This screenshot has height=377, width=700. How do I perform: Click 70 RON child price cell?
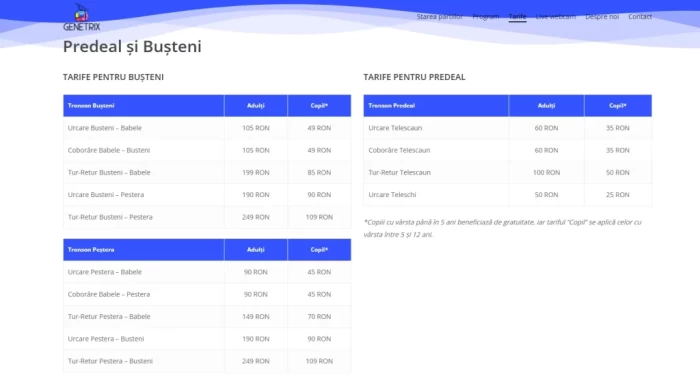coord(319,317)
